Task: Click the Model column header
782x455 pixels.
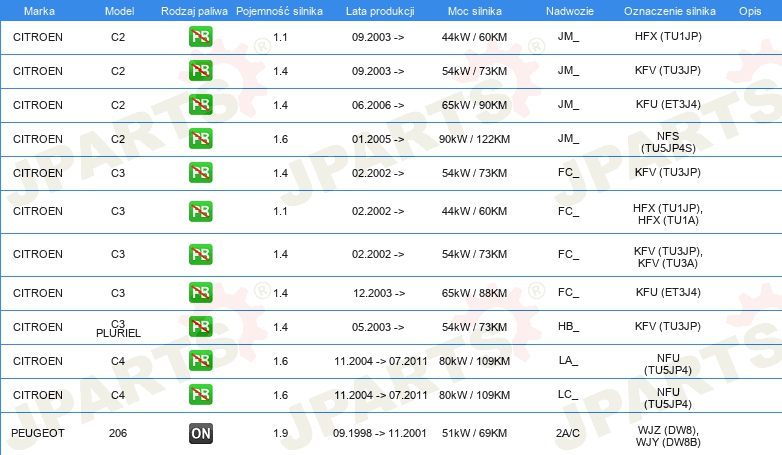Action: pos(119,11)
